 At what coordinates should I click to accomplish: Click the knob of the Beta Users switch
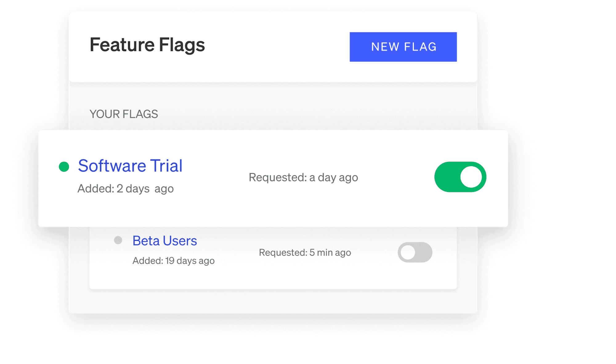[408, 252]
